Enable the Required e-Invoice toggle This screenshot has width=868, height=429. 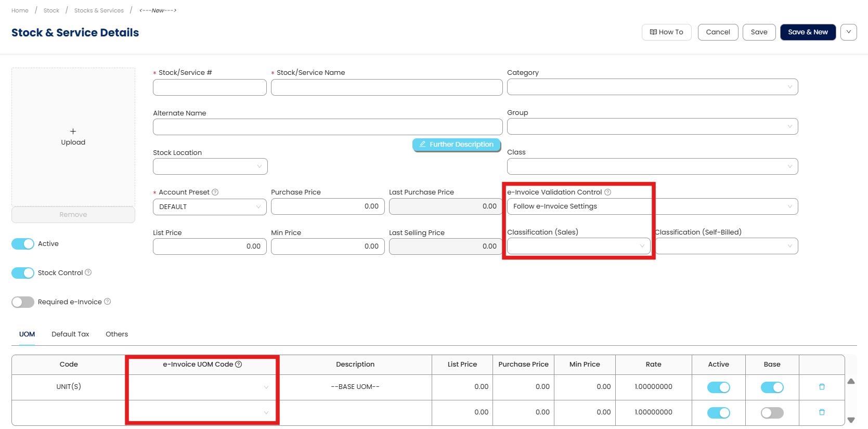23,302
